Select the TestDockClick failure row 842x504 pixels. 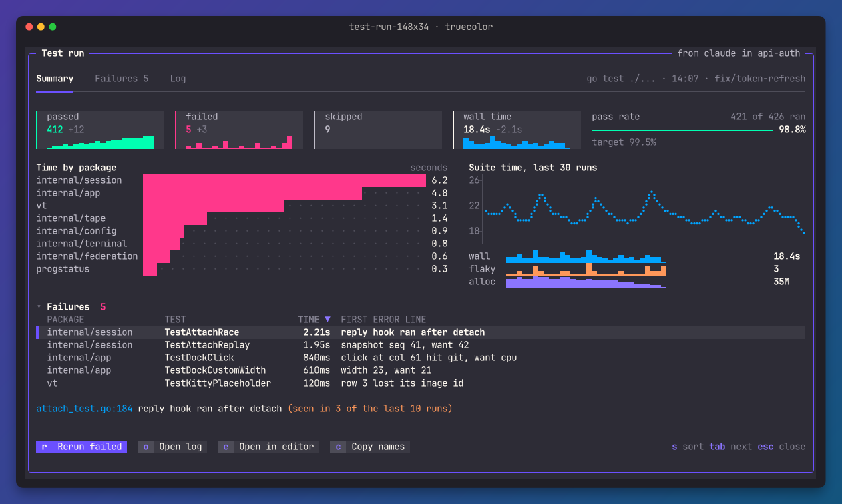[x=421, y=358]
